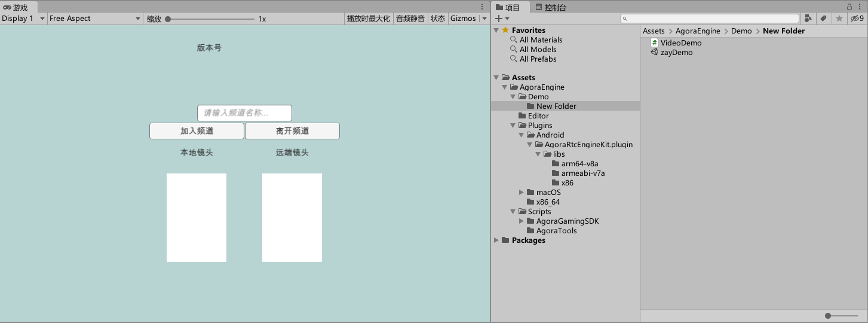Toggle the 状态 (Stats) overlay
868x323 pixels.
(x=438, y=19)
